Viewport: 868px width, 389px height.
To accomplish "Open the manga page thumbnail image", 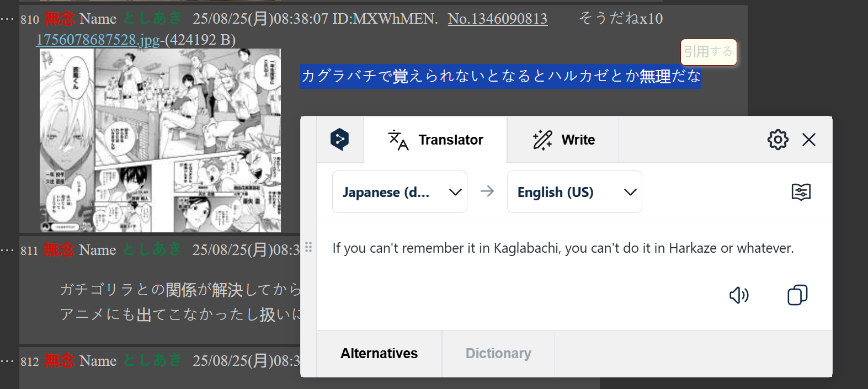I will coord(160,140).
